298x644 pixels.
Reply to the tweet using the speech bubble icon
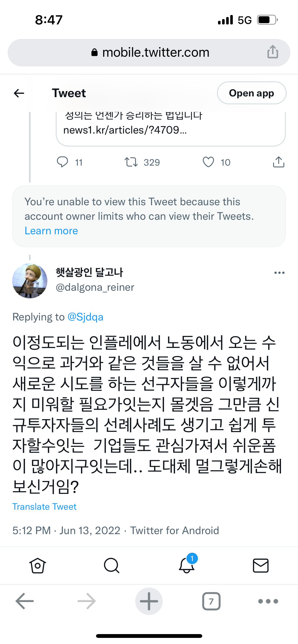[63, 162]
